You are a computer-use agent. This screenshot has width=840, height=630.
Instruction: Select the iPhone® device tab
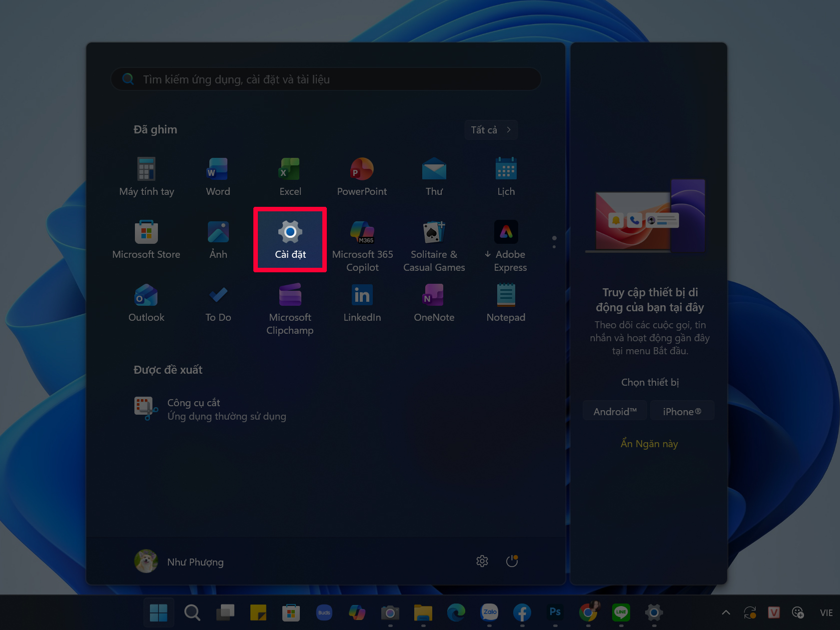pyautogui.click(x=682, y=410)
